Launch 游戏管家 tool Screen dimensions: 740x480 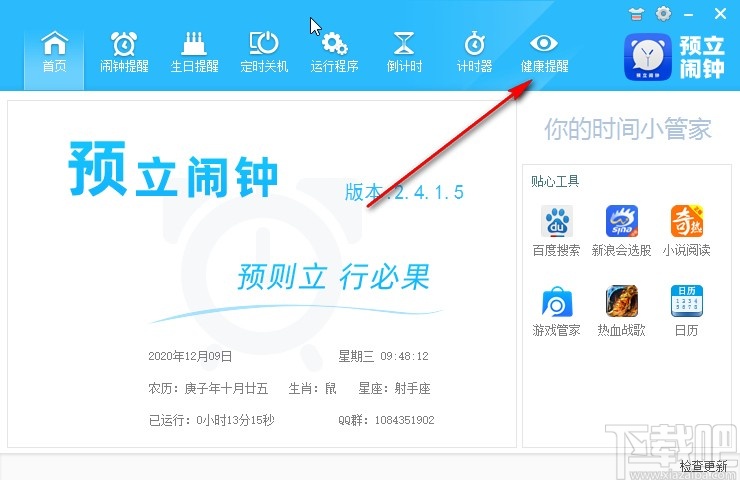[x=556, y=311]
